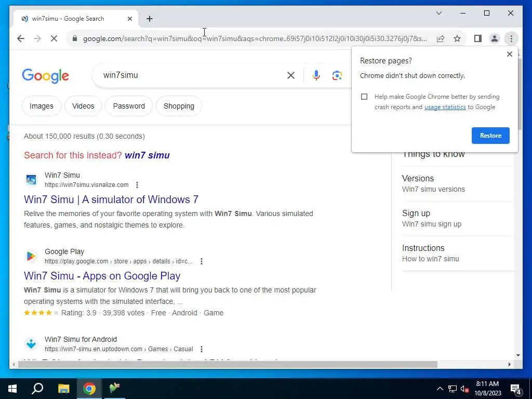The image size is (532, 399).
Task: Click the vertical scrollbar down arrow
Action: 518,355
